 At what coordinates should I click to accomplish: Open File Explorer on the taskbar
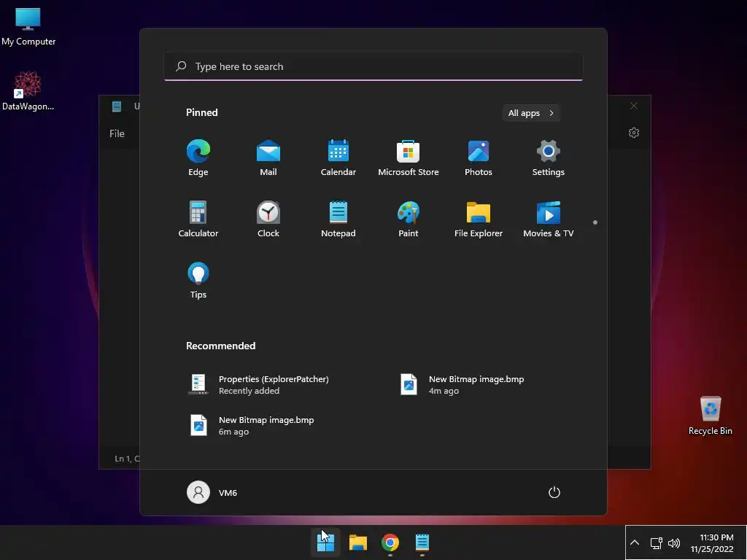point(357,542)
